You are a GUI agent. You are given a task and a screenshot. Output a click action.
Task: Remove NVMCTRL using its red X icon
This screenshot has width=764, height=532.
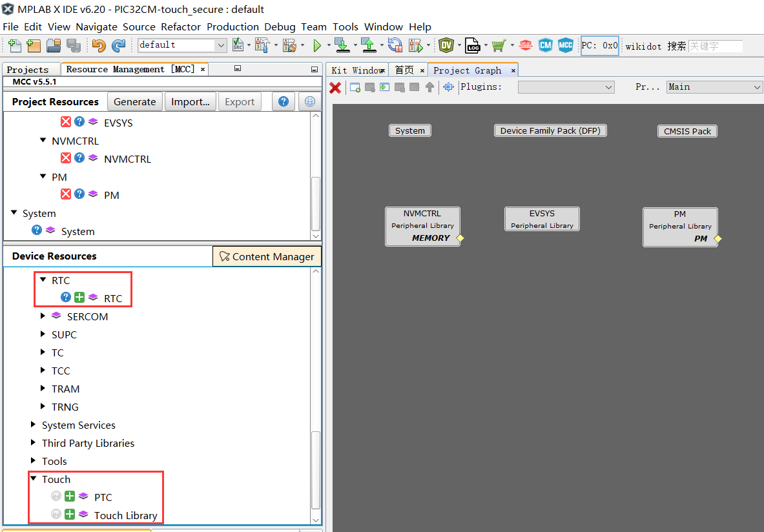point(66,158)
